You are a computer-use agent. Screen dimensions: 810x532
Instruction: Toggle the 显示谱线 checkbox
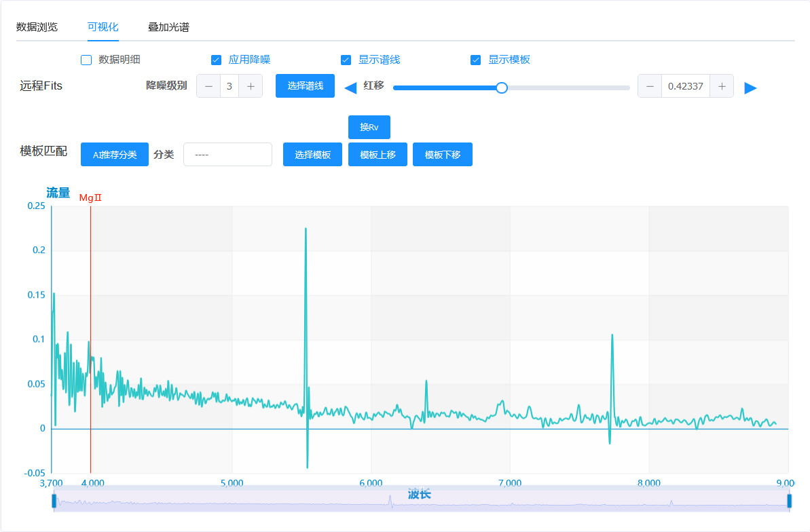tap(346, 60)
